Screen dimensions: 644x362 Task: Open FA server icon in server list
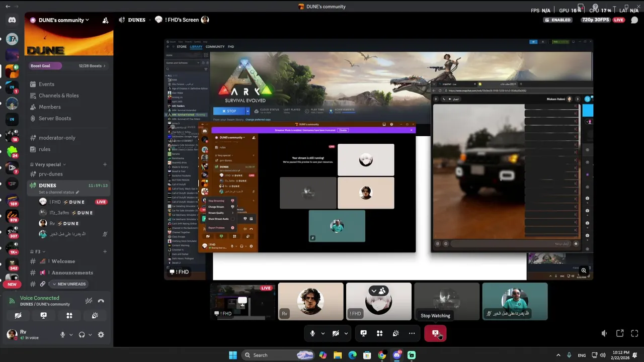tap(12, 39)
